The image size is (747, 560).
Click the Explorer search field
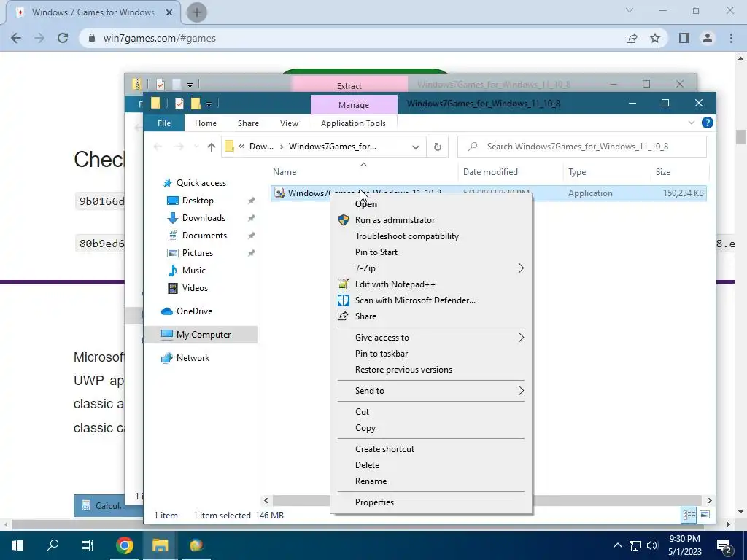pos(582,147)
